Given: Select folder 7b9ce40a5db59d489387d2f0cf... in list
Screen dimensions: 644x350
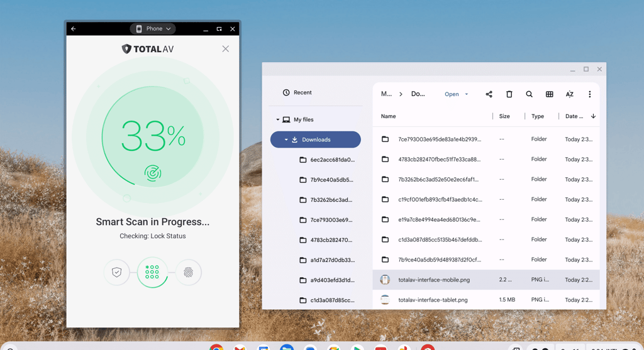Looking at the screenshot, I should (x=486, y=260).
